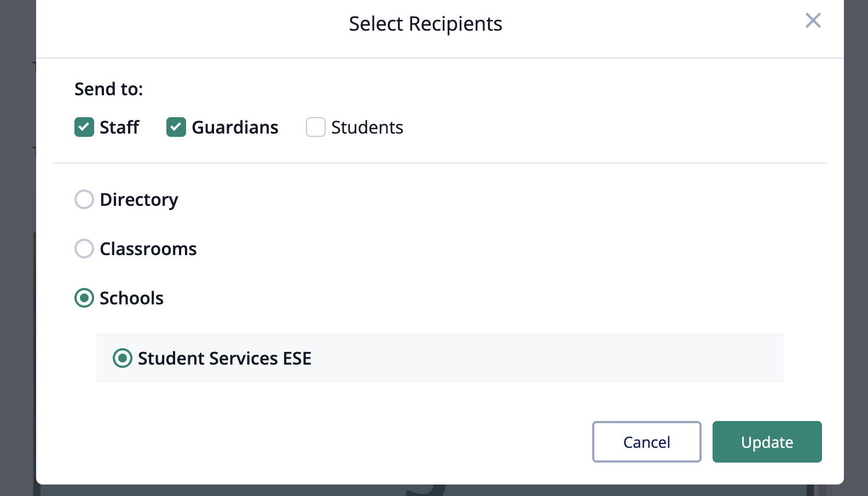This screenshot has height=496, width=868.
Task: Enable the Students checkbox
Action: coord(316,127)
